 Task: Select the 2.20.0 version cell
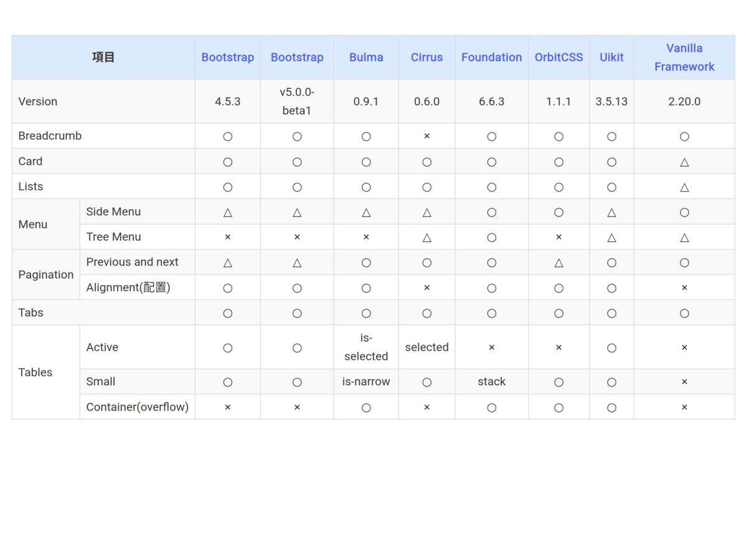[x=685, y=101]
